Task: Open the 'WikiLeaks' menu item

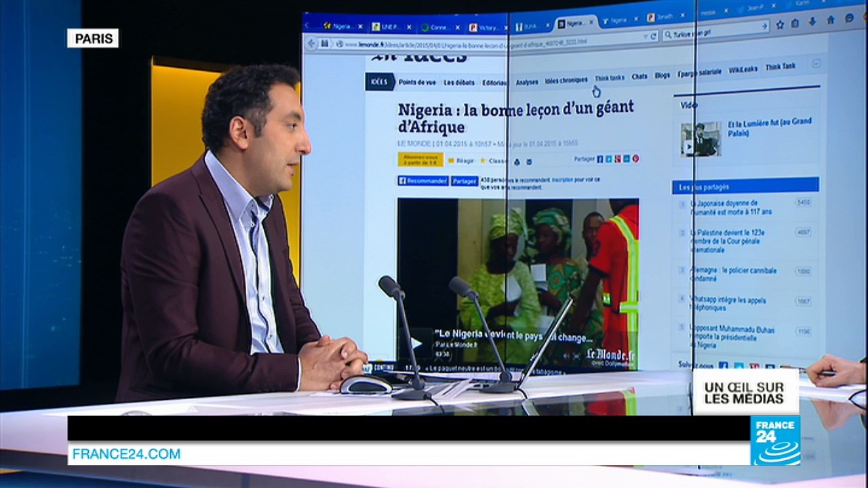Action: click(x=743, y=69)
